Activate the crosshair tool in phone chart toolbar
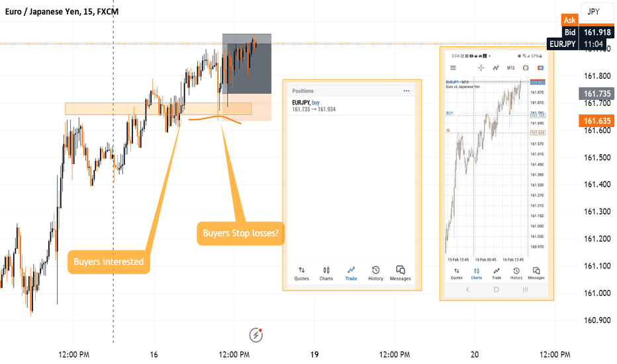Screen dimensions: 617x364 (x=481, y=68)
